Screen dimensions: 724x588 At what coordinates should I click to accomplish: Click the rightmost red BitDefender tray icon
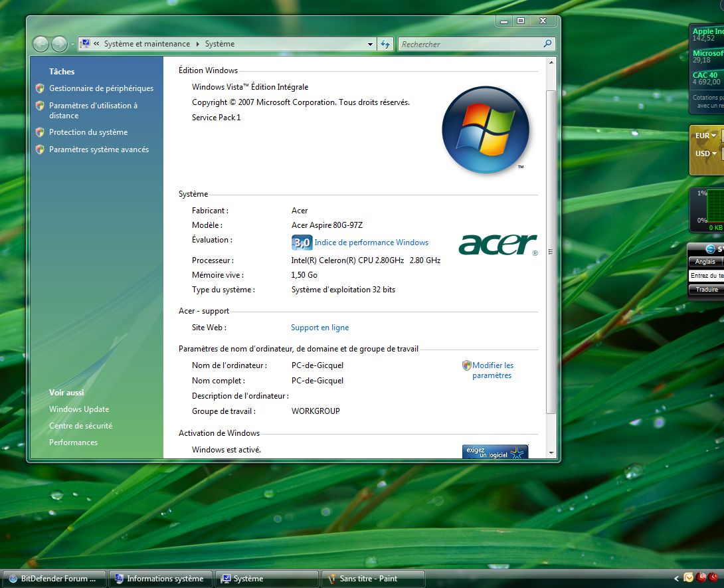(x=714, y=577)
